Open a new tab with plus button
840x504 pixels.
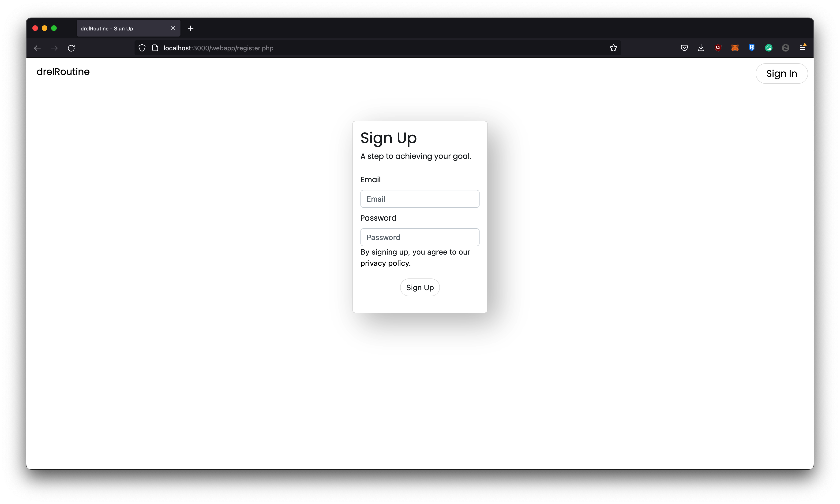(191, 29)
